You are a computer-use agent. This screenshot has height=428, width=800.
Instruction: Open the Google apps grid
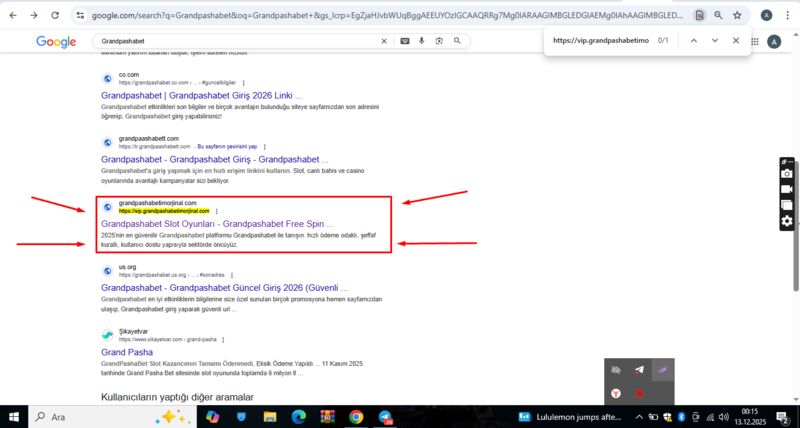tap(755, 42)
